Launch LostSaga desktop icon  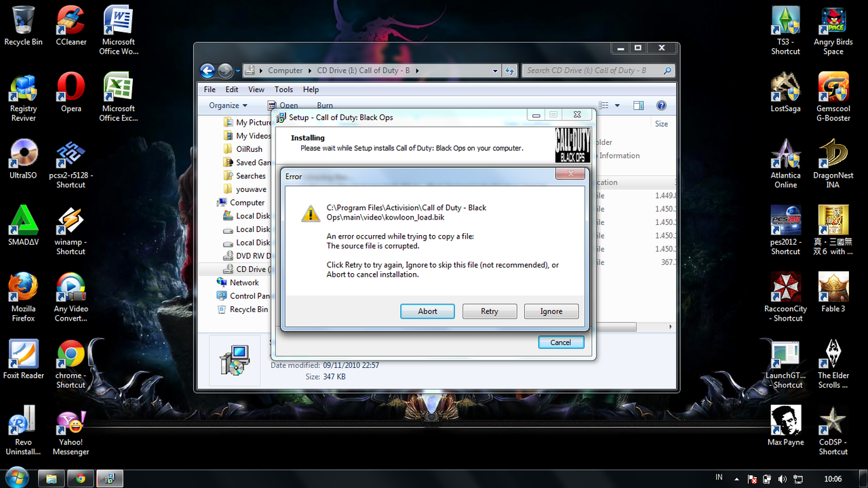click(x=785, y=92)
